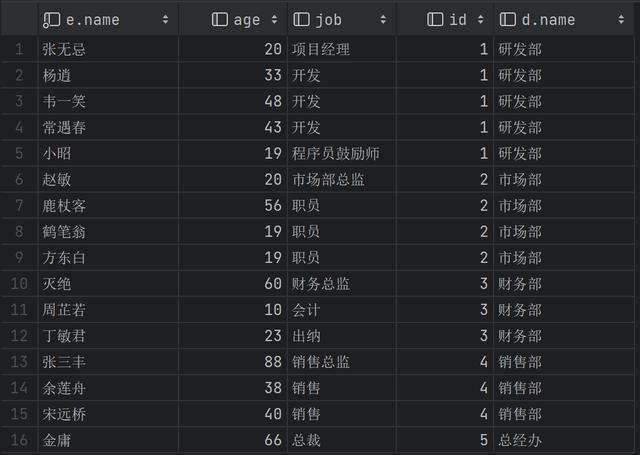The image size is (640, 455).
Task: Click the cell 常遇春
Action: click(64, 127)
